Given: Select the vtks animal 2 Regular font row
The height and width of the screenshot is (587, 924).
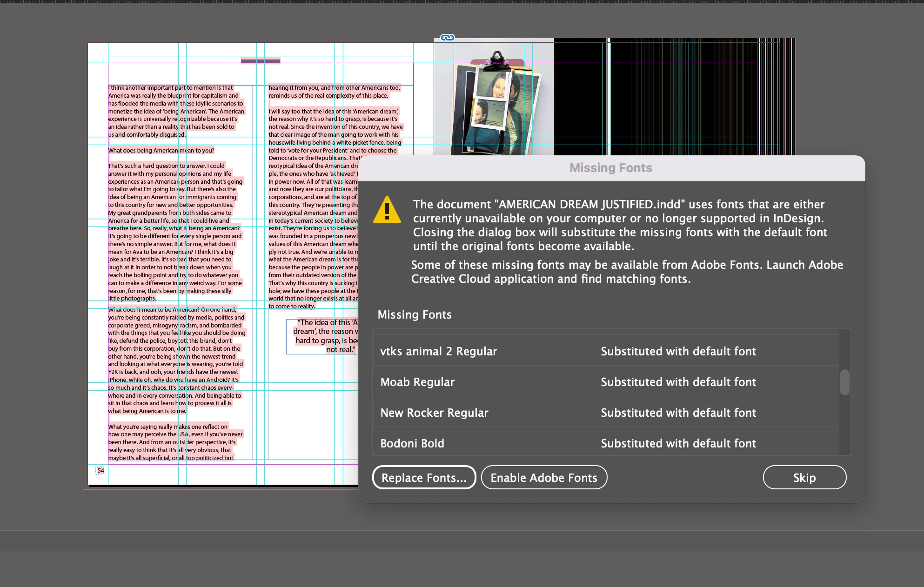Looking at the screenshot, I should (x=439, y=351).
